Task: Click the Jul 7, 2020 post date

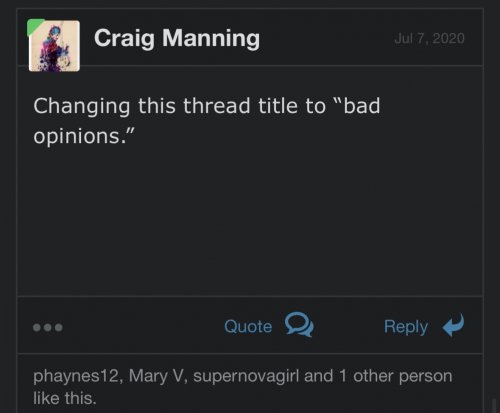Action: [429, 38]
